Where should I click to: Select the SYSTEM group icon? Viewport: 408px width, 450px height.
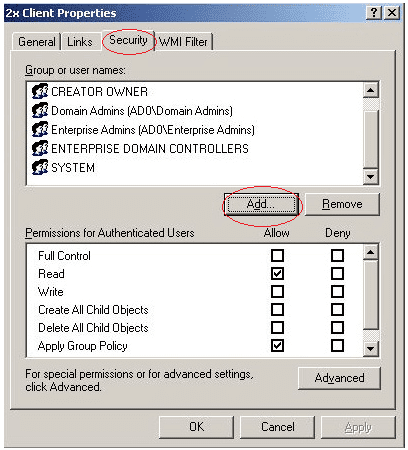click(40, 167)
